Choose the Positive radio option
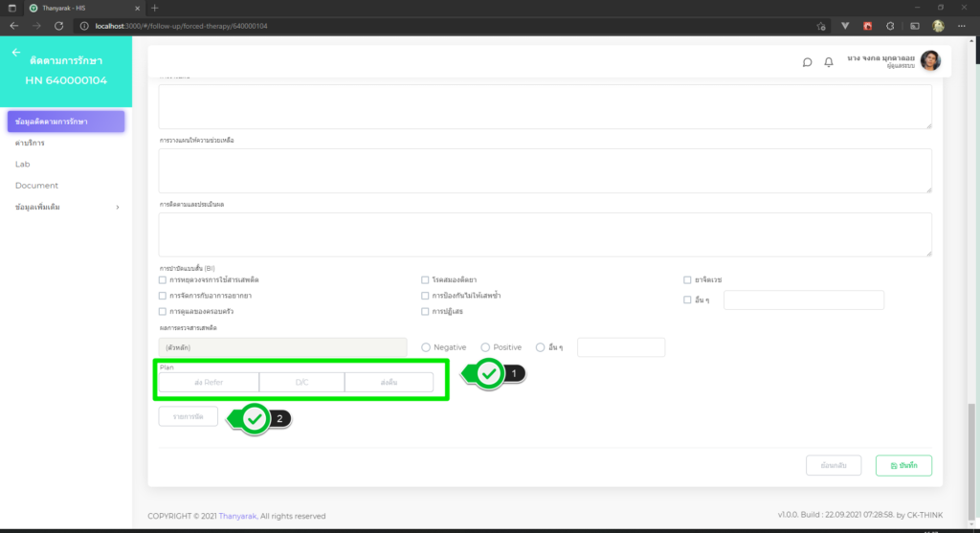Image resolution: width=980 pixels, height=533 pixels. pyautogui.click(x=485, y=347)
